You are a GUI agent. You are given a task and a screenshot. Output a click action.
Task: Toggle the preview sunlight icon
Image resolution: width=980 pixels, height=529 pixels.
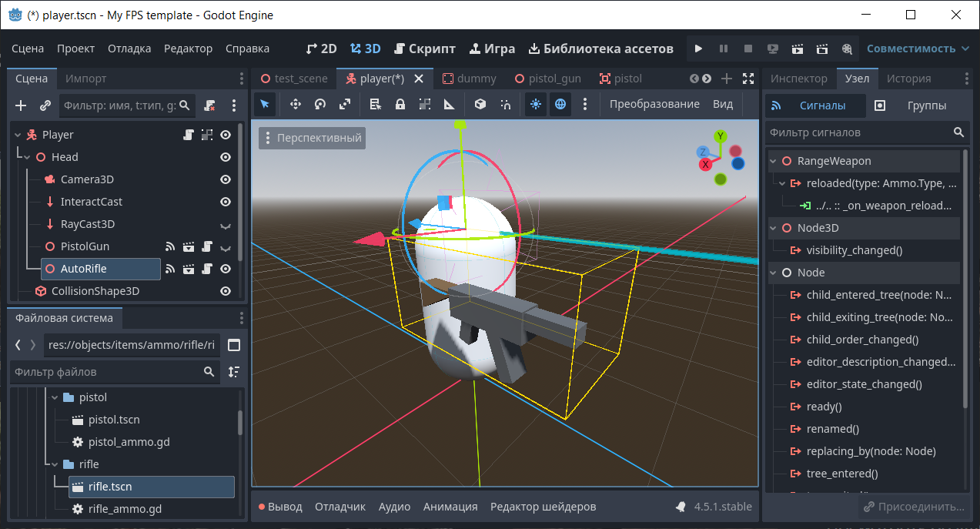click(536, 104)
